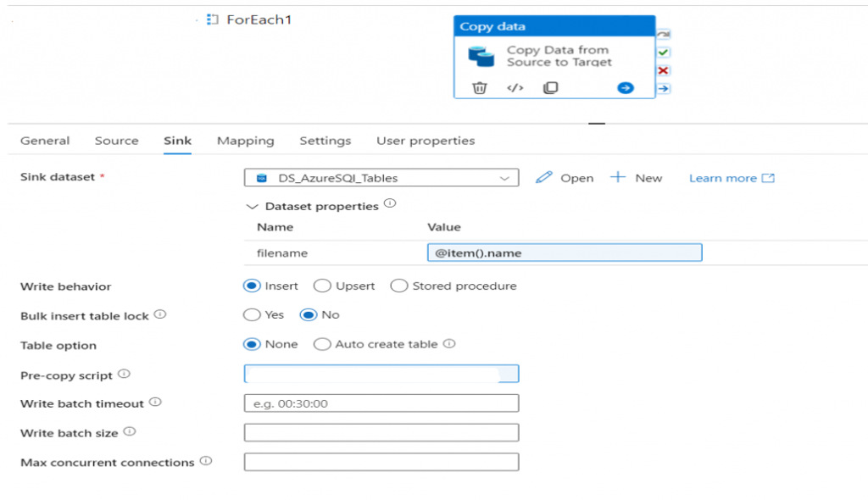Open the Source tab
The height and width of the screenshot is (500, 868).
[116, 141]
